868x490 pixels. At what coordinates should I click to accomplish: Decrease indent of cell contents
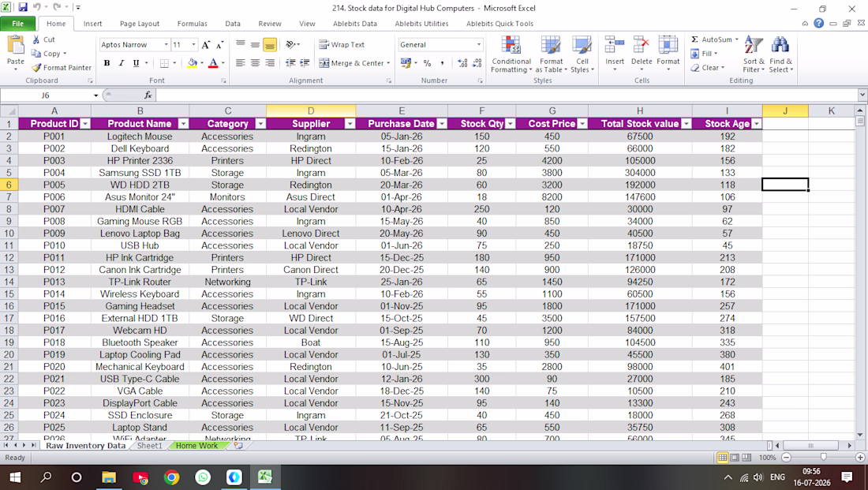290,63
